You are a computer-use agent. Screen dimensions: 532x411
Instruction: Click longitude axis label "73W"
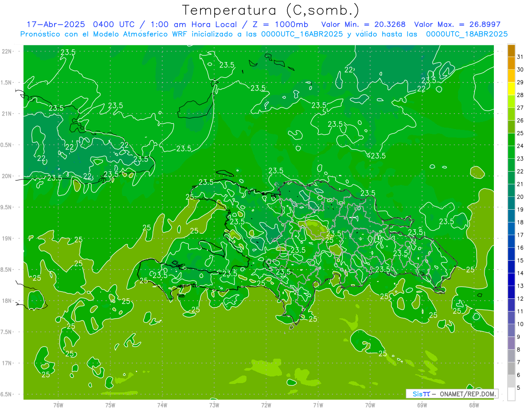pos(214,405)
